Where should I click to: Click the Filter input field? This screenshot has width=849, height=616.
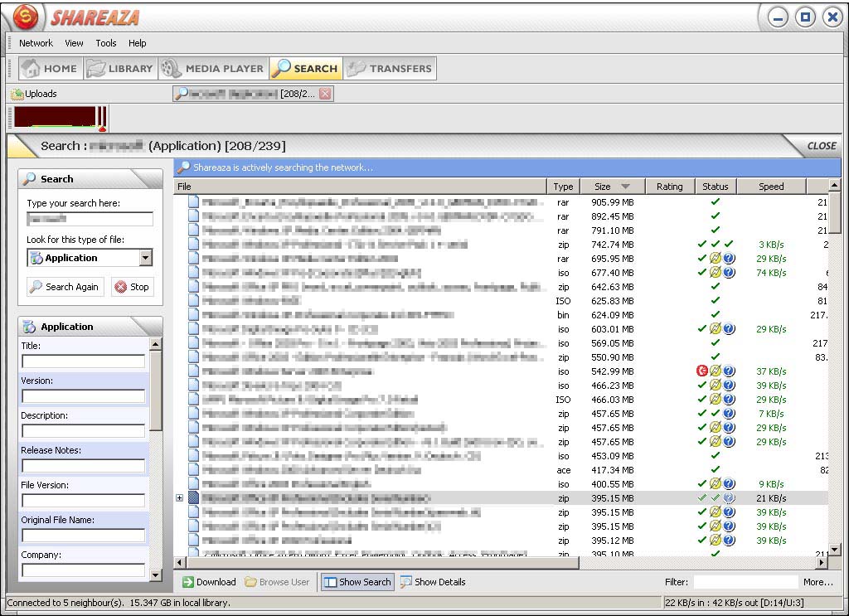click(745, 582)
